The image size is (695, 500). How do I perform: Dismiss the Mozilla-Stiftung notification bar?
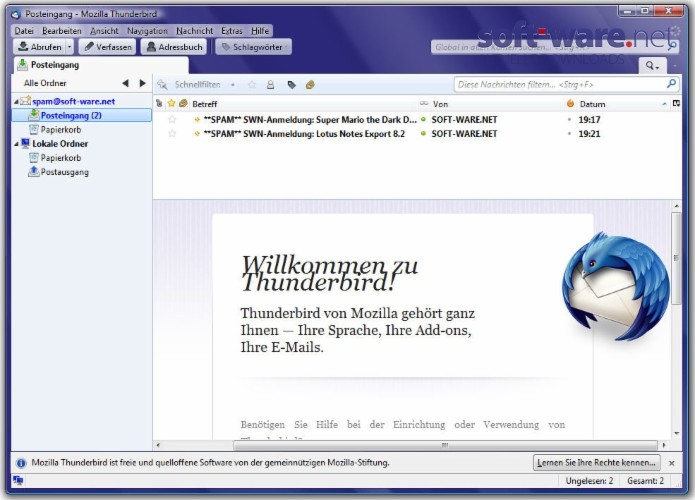(672, 463)
